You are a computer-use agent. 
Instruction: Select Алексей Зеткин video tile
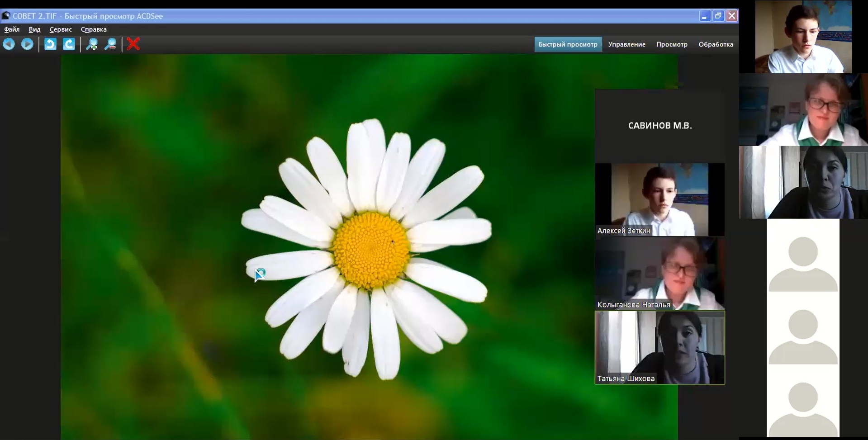tap(659, 199)
